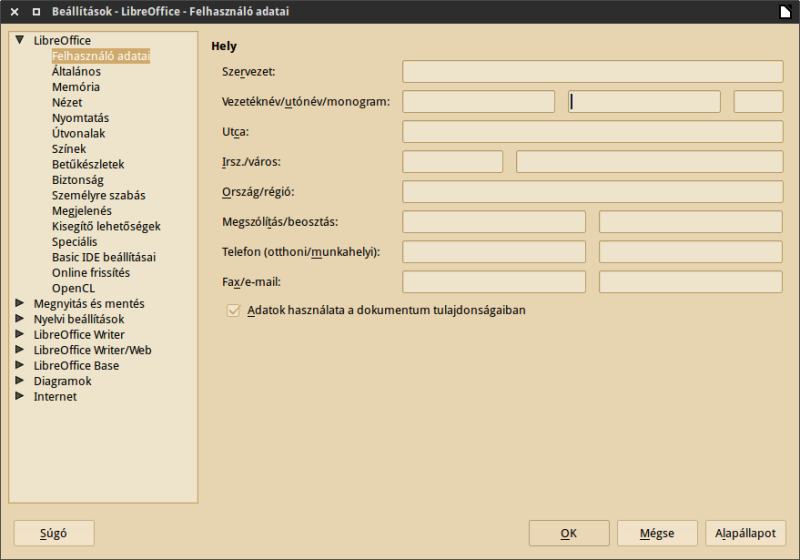The width and height of the screenshot is (800, 560).
Task: Select the Megnyitás és mentés label
Action: 89,303
